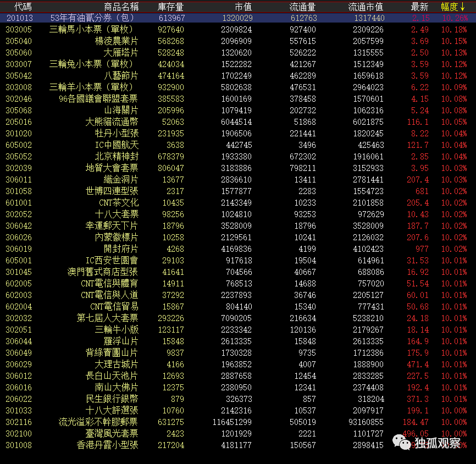Select the 流光溢彩不幹膠郵票 row
The image size is (476, 464).
coord(238,422)
